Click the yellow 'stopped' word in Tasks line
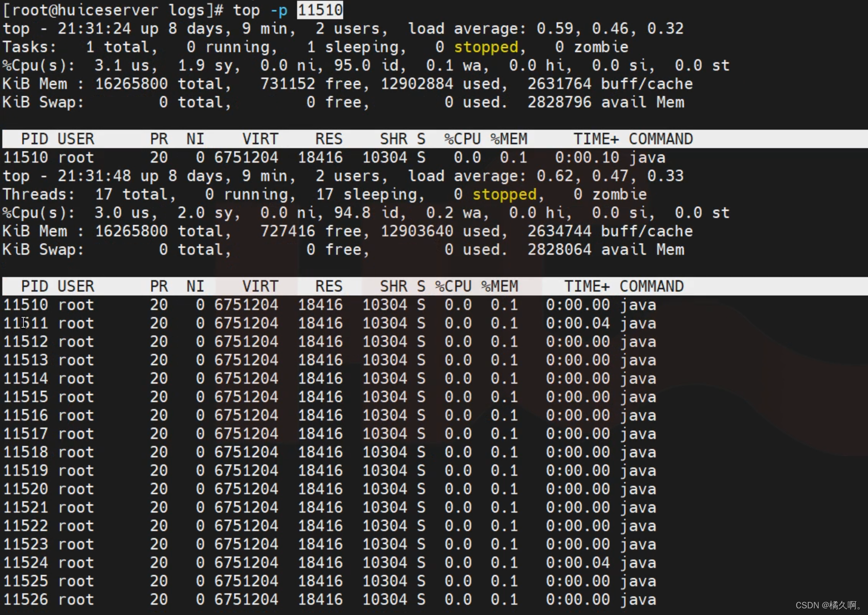868x615 pixels. coord(486,47)
